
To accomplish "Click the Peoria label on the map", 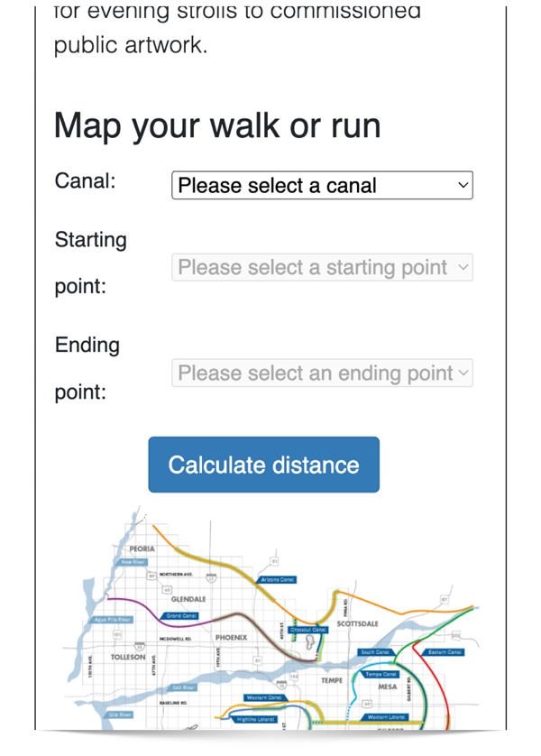I will tap(142, 549).
